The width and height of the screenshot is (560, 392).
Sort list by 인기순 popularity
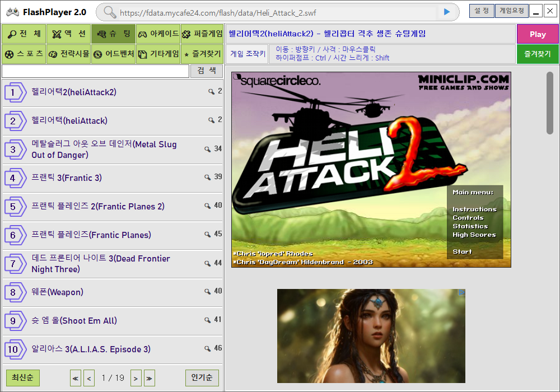(x=202, y=377)
